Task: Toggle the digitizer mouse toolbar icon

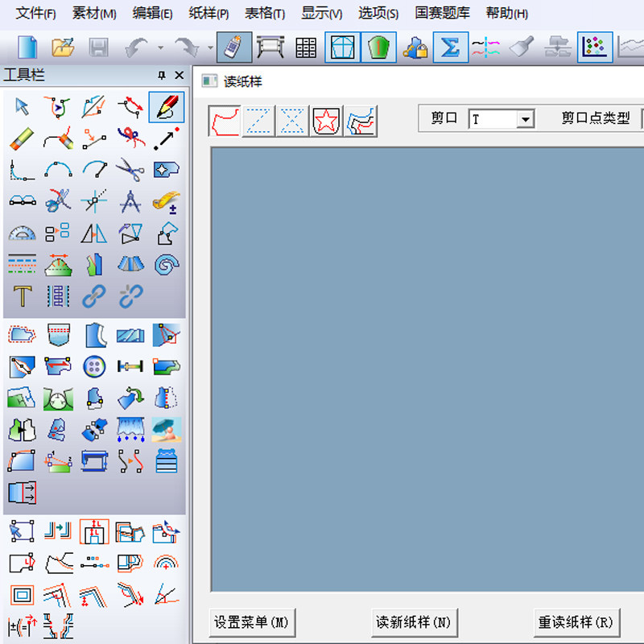Action: click(234, 47)
